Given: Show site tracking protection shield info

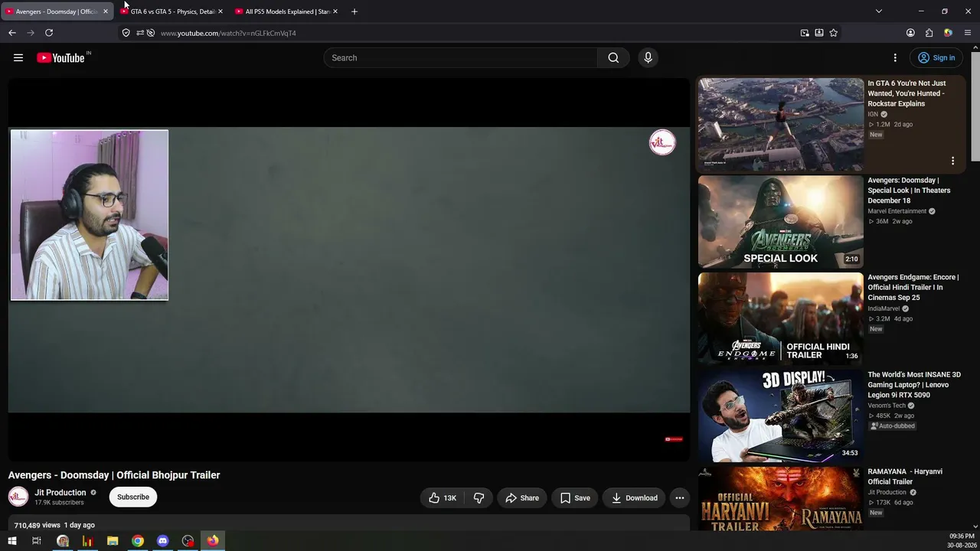Looking at the screenshot, I should [126, 33].
